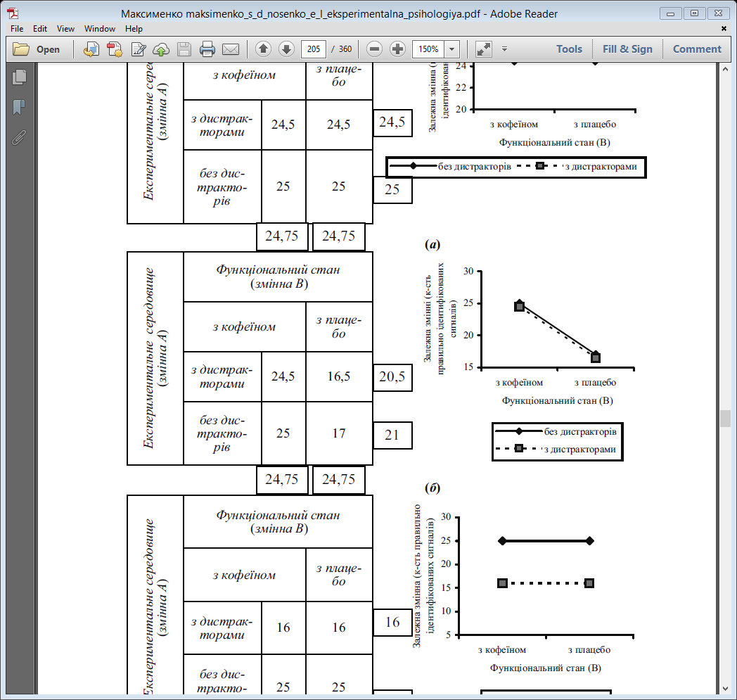
Task: Open the zoom level dropdown arrow
Action: (x=451, y=49)
